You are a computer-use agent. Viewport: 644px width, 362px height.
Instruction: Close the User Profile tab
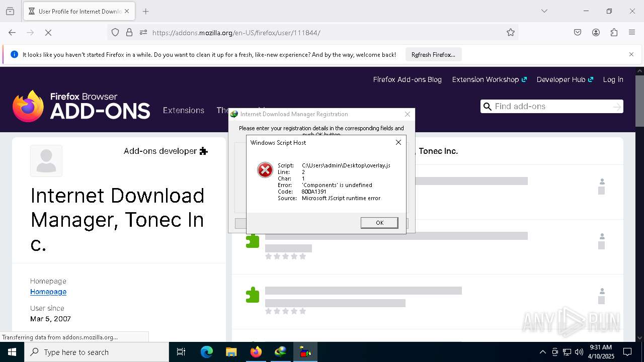pyautogui.click(x=127, y=11)
